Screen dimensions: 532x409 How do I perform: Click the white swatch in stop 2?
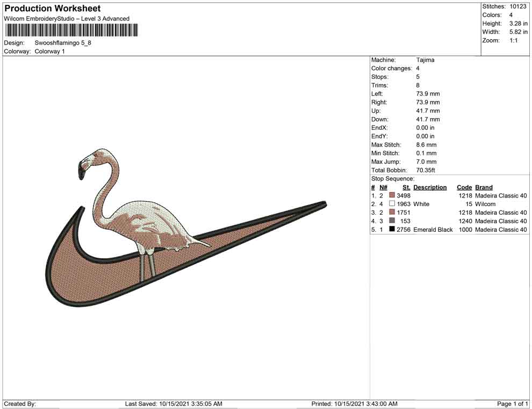tap(392, 203)
